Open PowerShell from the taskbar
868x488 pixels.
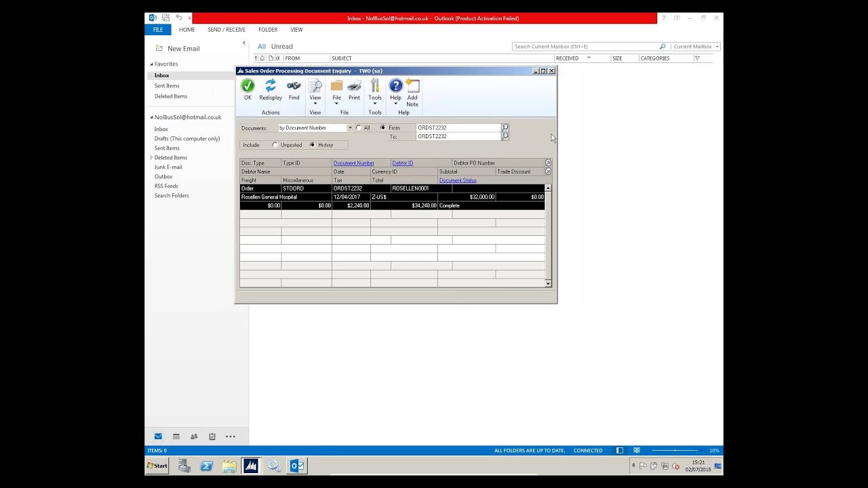(207, 466)
